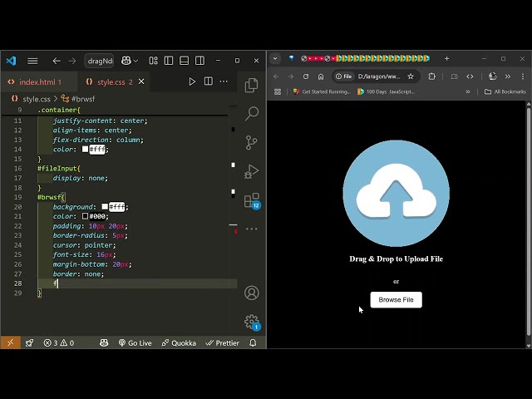Open the browser three-dot menu
Screen dimensions: 532x399
click(x=523, y=76)
